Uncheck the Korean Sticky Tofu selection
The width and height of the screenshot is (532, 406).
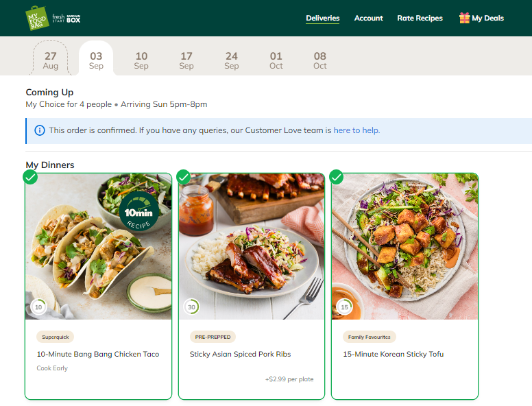336,178
